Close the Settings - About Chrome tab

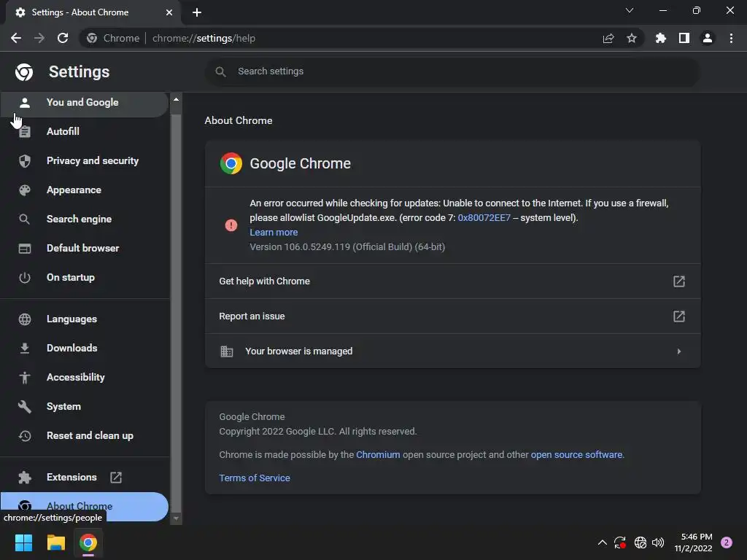click(169, 12)
